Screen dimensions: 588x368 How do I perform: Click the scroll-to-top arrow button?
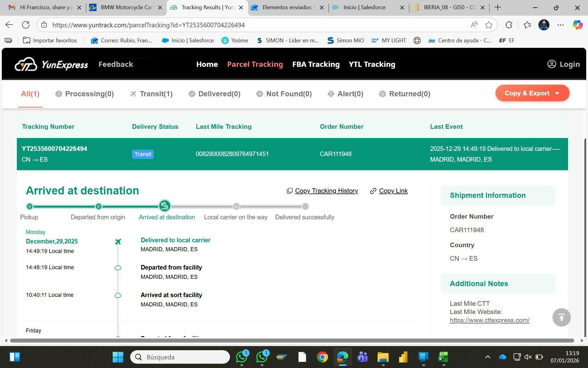coord(561,317)
